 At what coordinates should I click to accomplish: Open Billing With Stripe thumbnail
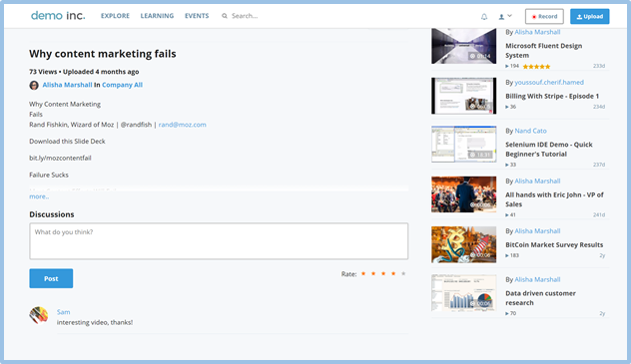coord(463,96)
